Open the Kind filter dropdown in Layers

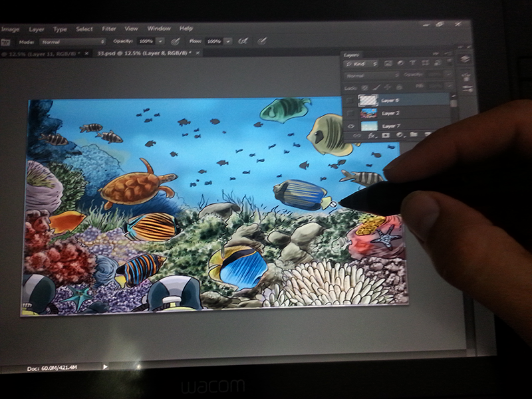click(361, 64)
